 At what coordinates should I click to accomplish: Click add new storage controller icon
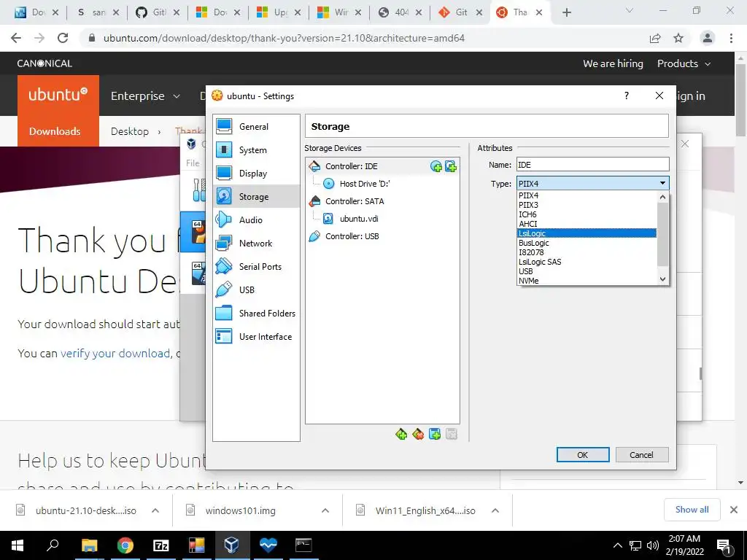coord(401,435)
